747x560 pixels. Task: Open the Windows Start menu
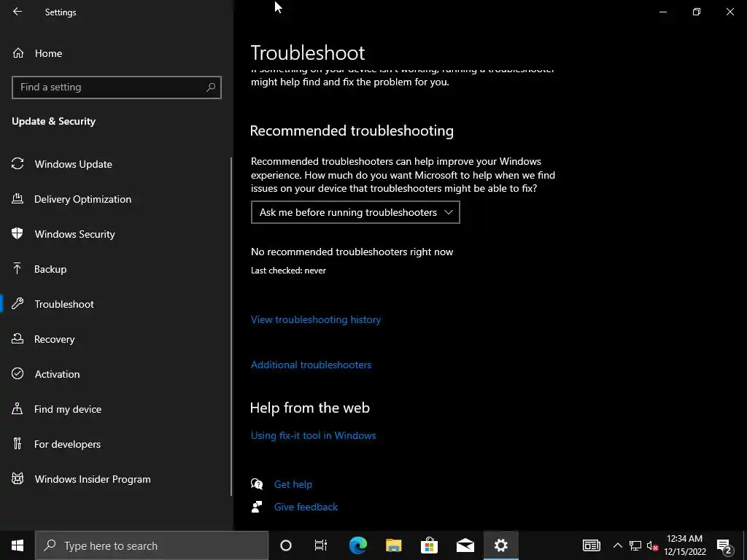click(18, 545)
